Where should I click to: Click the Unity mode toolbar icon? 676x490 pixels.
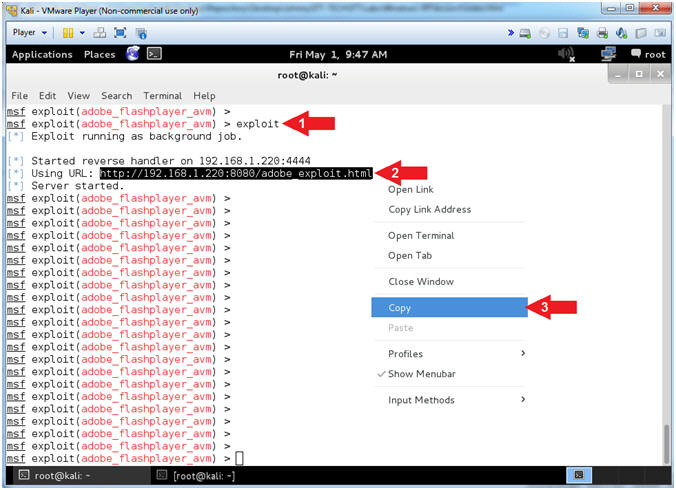point(141,33)
